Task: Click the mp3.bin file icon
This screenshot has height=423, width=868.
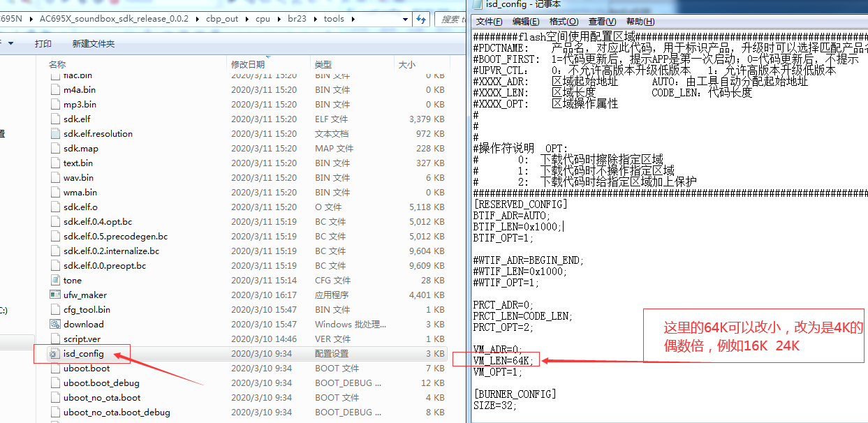Action: [x=55, y=105]
